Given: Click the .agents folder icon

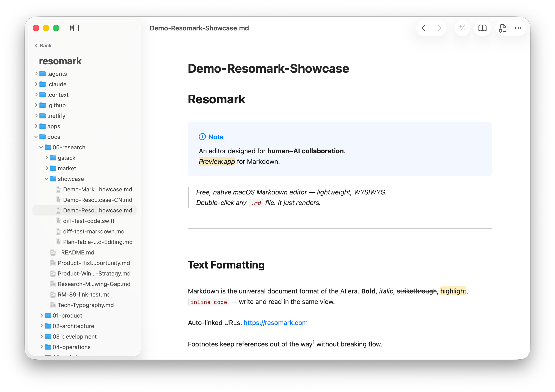Looking at the screenshot, I should [43, 74].
